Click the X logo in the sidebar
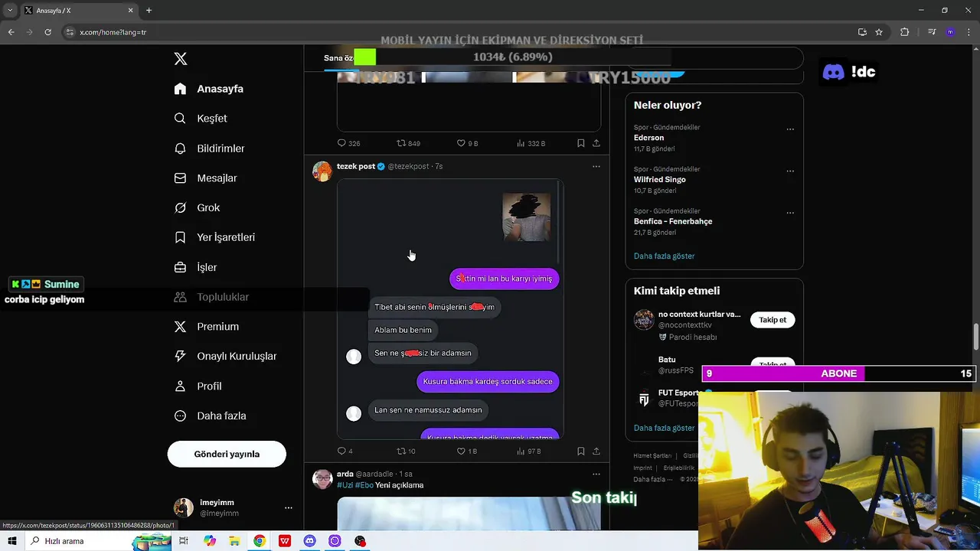This screenshot has width=980, height=551. pos(181,59)
